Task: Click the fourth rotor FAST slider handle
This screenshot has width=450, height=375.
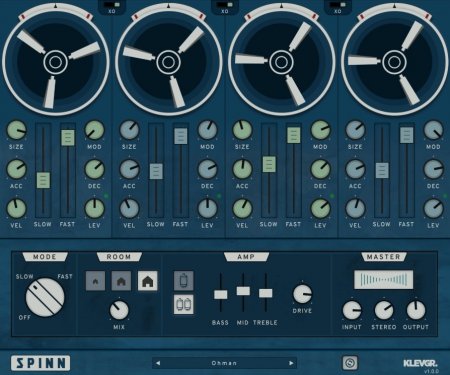Action: pyautogui.click(x=407, y=135)
